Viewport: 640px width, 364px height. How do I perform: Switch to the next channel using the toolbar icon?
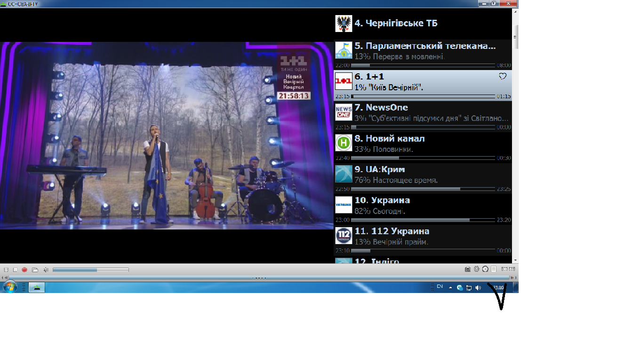(x=512, y=269)
